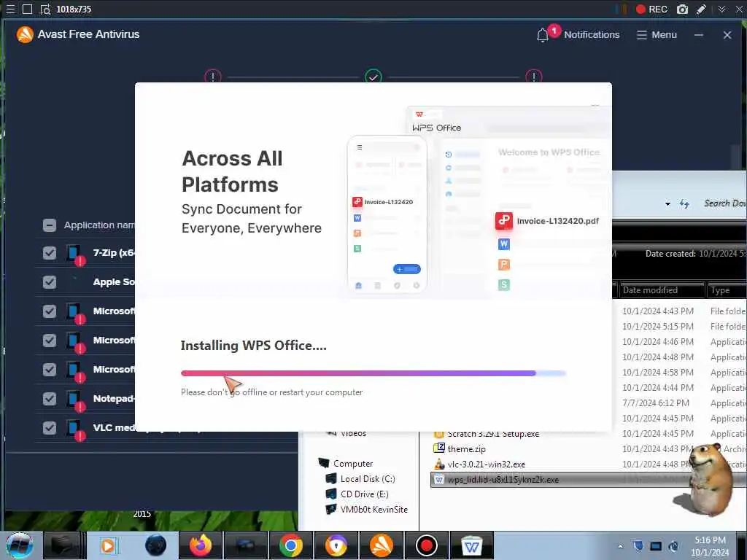Open Videos library in navigation pane
747x560 pixels.
354,433
